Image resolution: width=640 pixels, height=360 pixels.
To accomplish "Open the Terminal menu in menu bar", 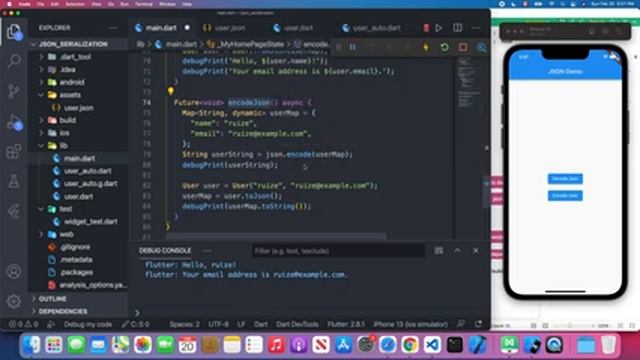I will coord(144,4).
